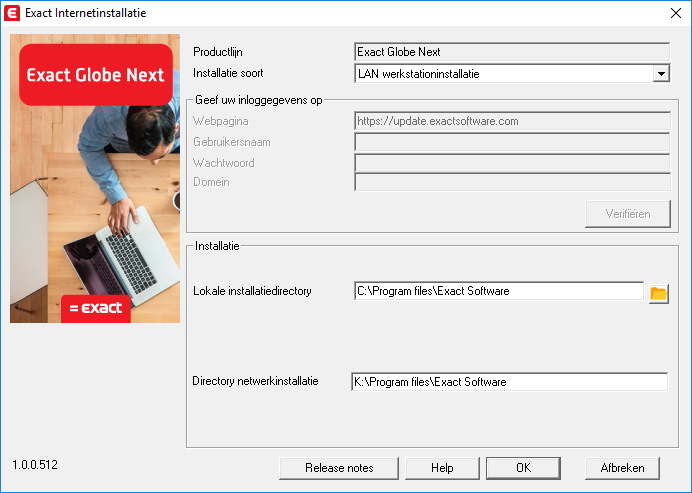Click the Gebruikersnaam input field
692x493 pixels.
[512, 142]
